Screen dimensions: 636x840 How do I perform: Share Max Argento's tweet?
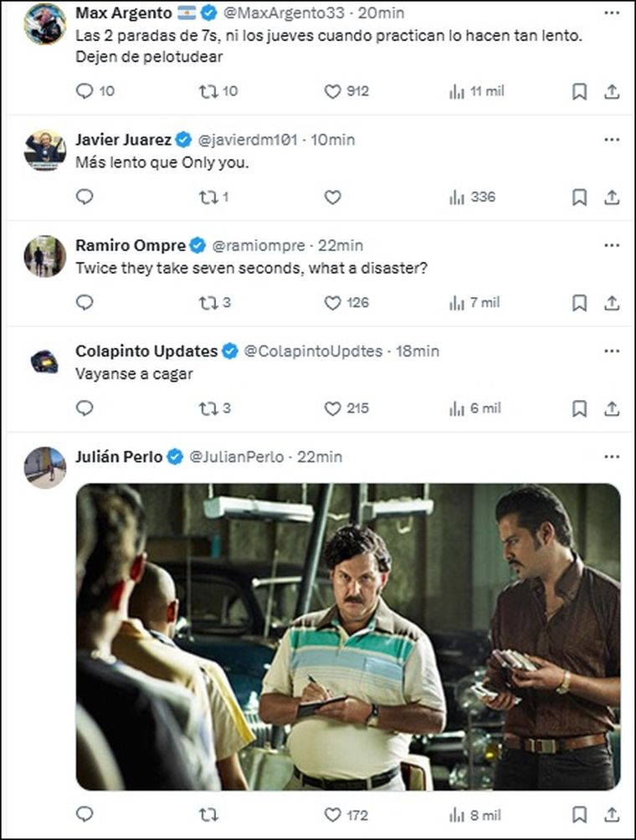click(612, 91)
